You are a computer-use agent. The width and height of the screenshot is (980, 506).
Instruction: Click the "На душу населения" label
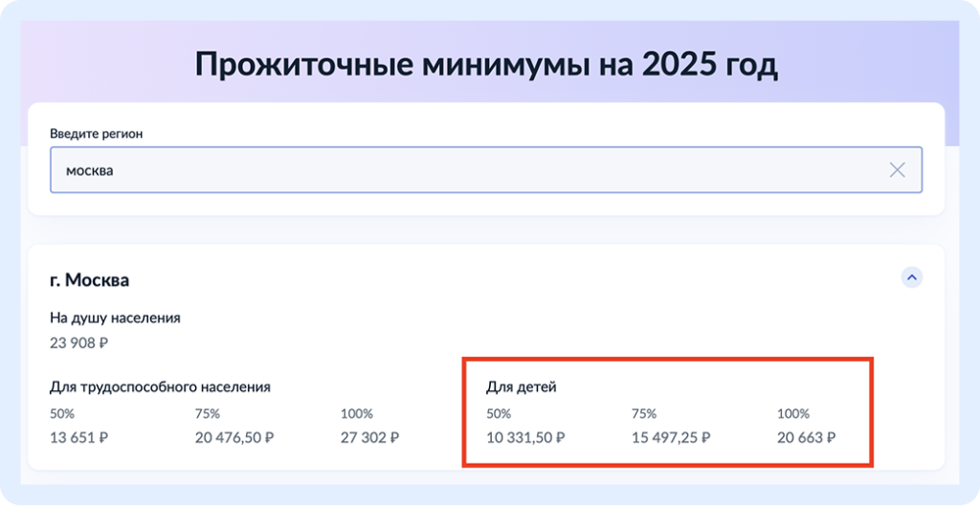(x=115, y=318)
